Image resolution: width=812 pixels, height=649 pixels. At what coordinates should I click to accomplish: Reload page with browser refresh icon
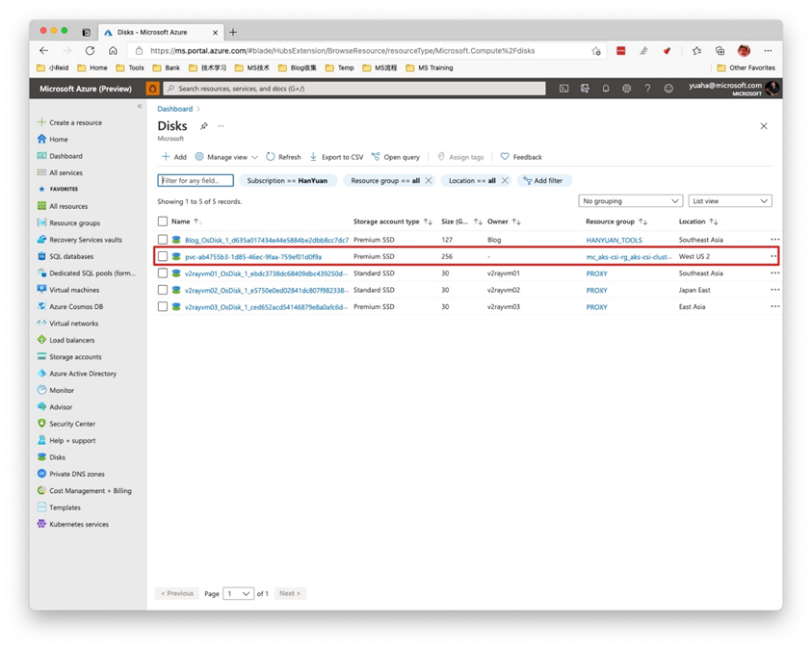tap(91, 51)
